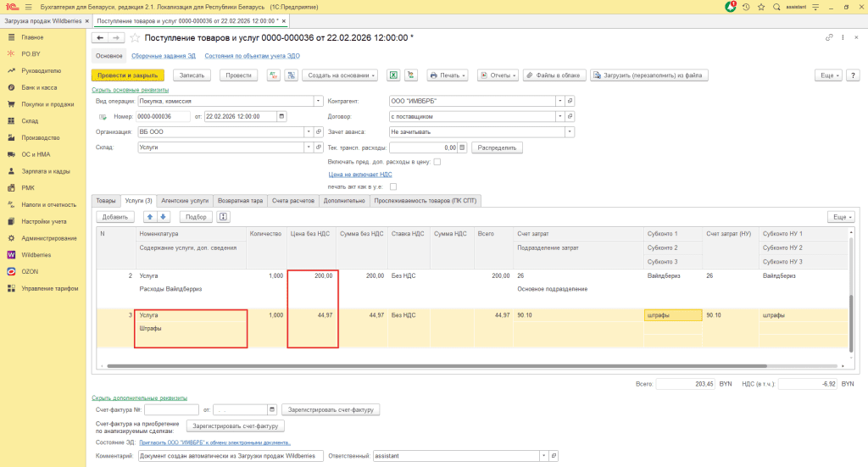Click the back navigation arrow

pos(100,38)
